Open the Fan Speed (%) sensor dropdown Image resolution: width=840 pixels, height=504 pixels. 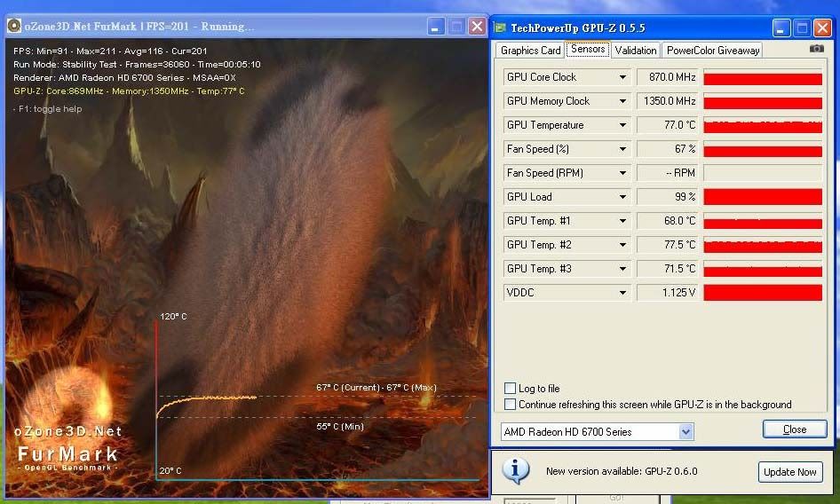(x=622, y=149)
